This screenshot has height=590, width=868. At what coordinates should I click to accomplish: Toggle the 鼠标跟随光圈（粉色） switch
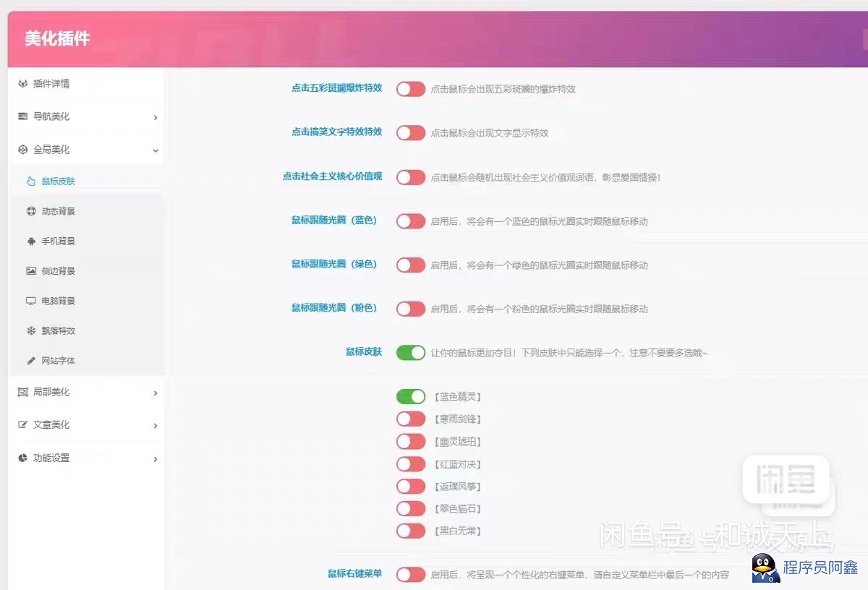click(410, 309)
